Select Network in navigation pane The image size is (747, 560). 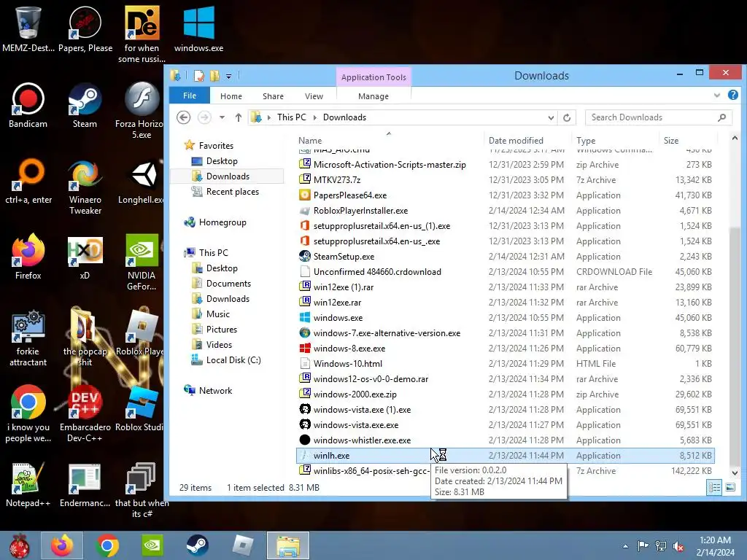[208, 391]
